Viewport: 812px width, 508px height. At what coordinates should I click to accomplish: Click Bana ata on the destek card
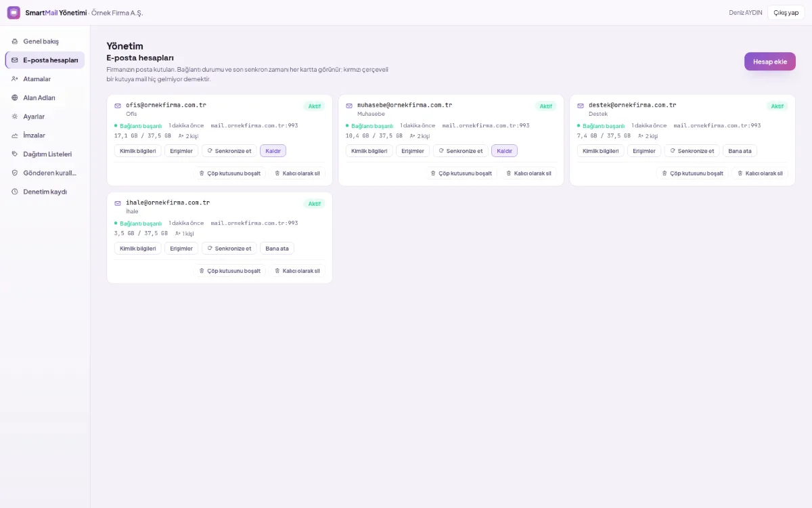pos(740,151)
